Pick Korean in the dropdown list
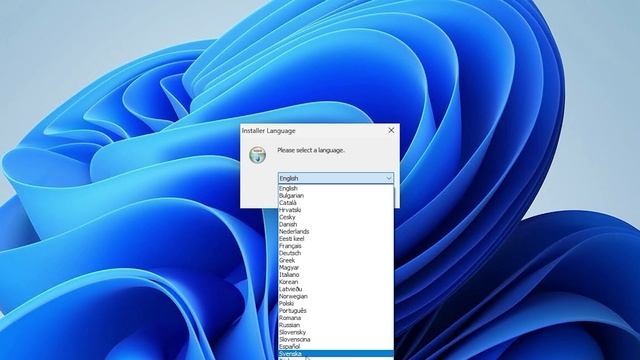640x360 pixels. coord(336,282)
